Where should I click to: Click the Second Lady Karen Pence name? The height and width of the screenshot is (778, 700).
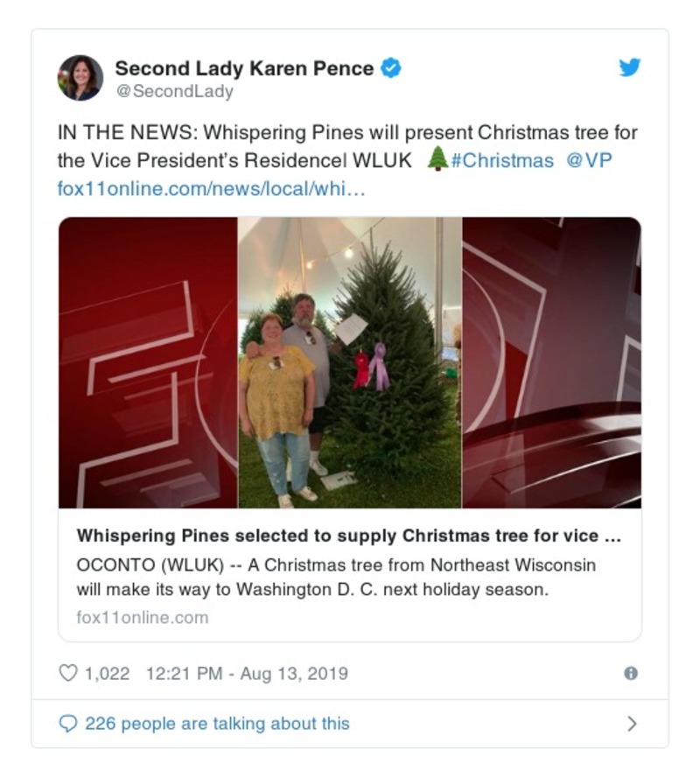(x=244, y=68)
